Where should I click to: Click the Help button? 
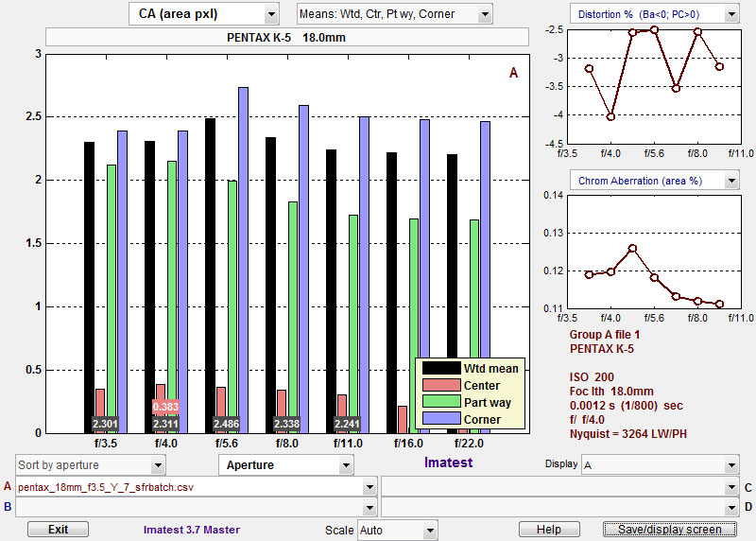tap(549, 530)
